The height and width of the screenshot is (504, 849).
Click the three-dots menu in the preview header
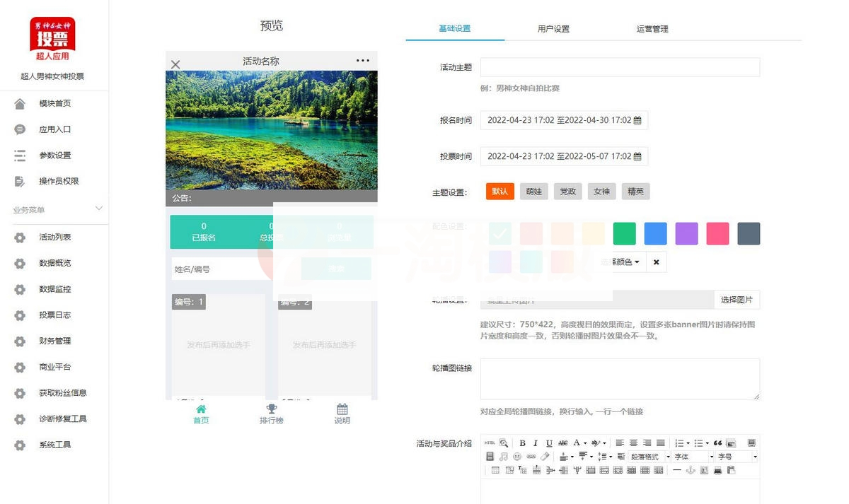(x=362, y=61)
